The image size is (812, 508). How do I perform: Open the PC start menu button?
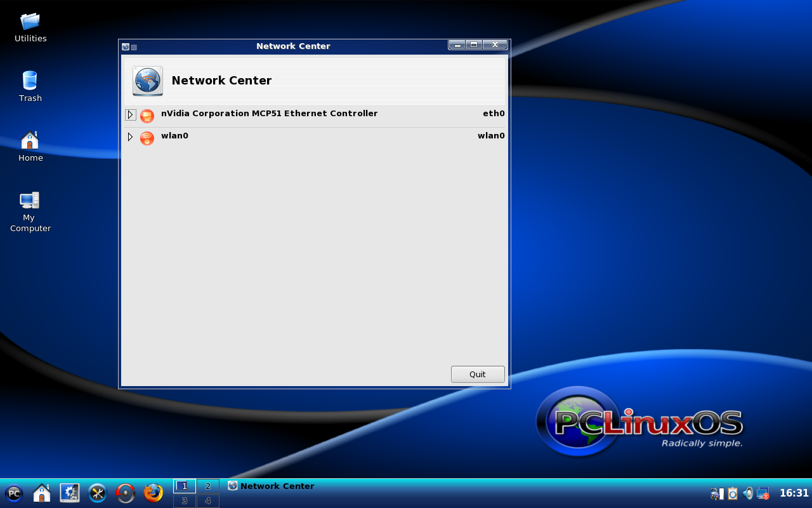coord(13,493)
